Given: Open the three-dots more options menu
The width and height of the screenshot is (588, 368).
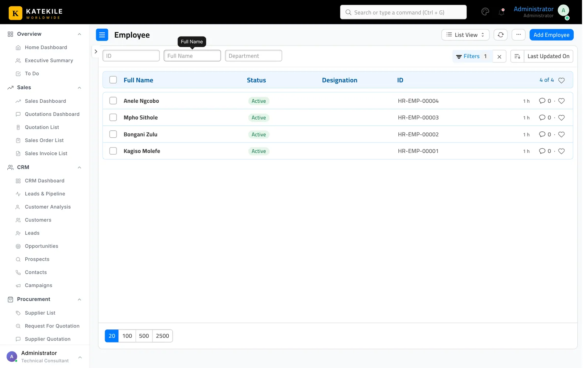Looking at the screenshot, I should click(x=519, y=35).
